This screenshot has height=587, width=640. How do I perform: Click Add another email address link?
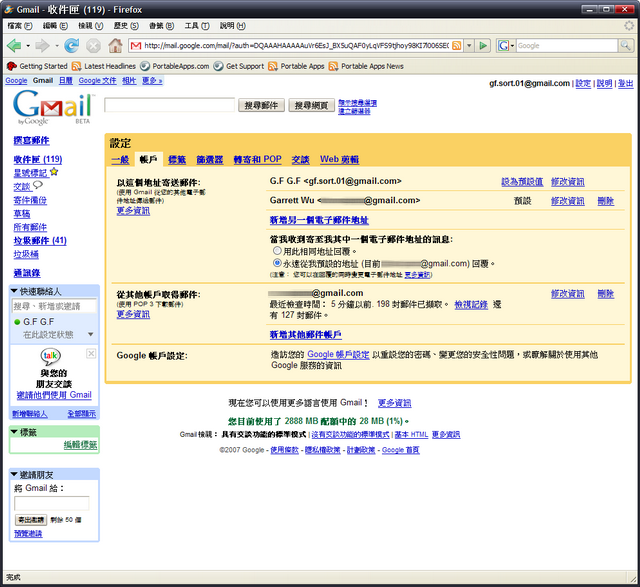pyautogui.click(x=319, y=220)
